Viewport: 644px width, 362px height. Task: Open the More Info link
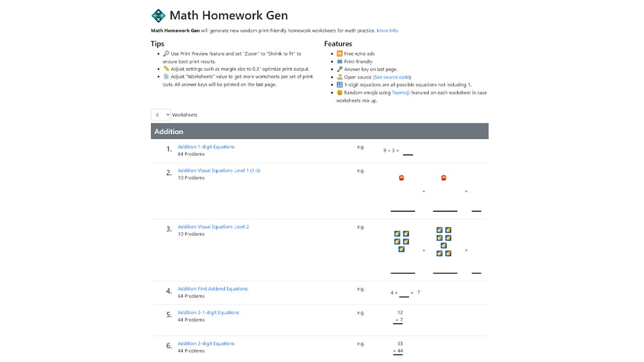point(387,30)
